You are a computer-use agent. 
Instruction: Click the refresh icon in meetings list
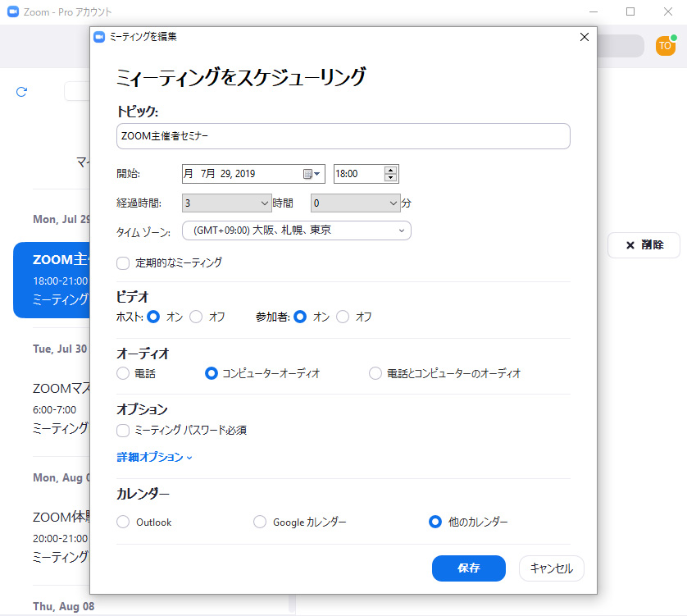(x=22, y=92)
